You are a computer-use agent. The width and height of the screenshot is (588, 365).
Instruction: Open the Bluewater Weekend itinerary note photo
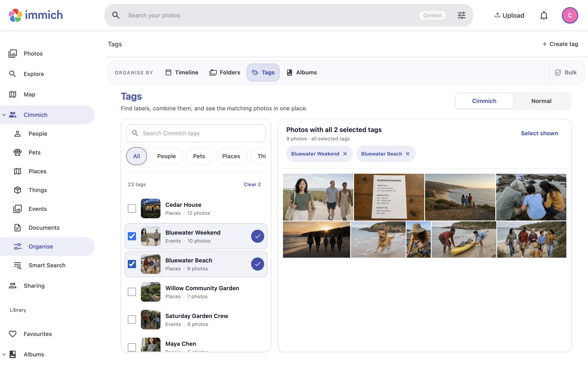389,197
